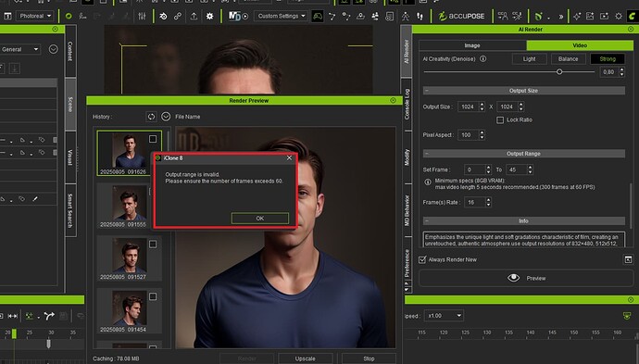The width and height of the screenshot is (639, 364).
Task: Click the Upscale button
Action: point(306,358)
